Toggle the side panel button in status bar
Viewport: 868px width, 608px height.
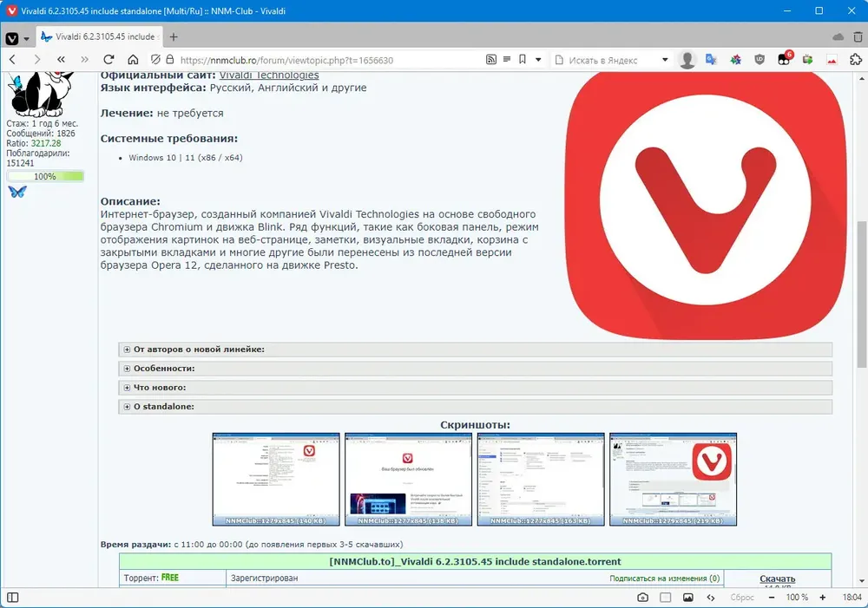(x=12, y=598)
